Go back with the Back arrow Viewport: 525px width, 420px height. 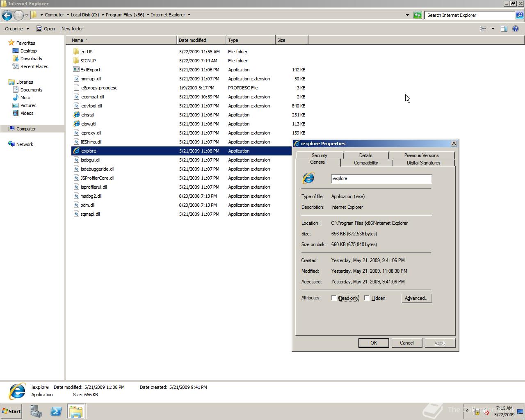point(7,15)
